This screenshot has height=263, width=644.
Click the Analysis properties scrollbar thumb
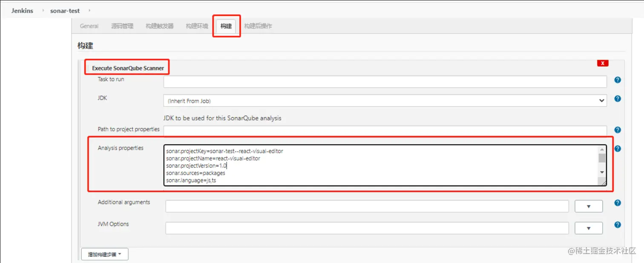[x=602, y=158]
